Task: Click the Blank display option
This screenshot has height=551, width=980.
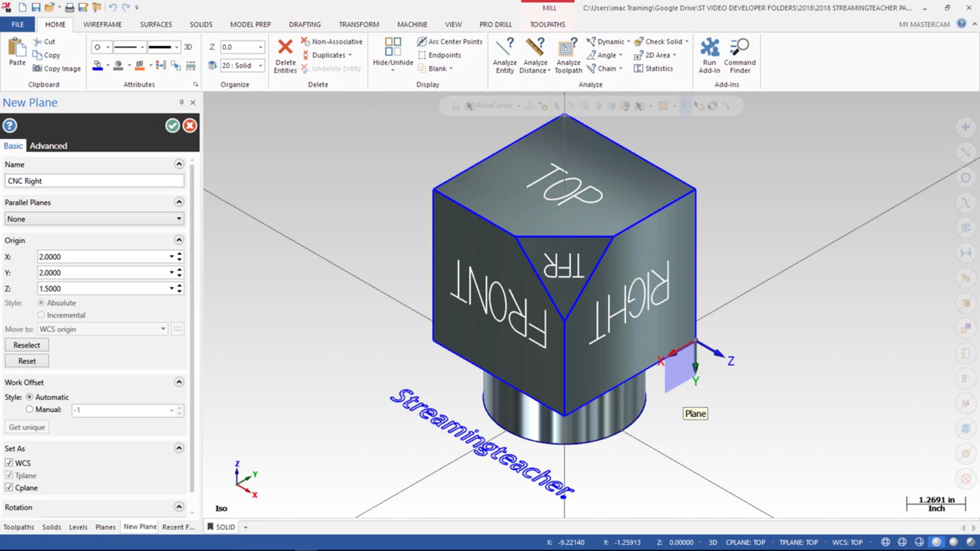Action: point(435,68)
